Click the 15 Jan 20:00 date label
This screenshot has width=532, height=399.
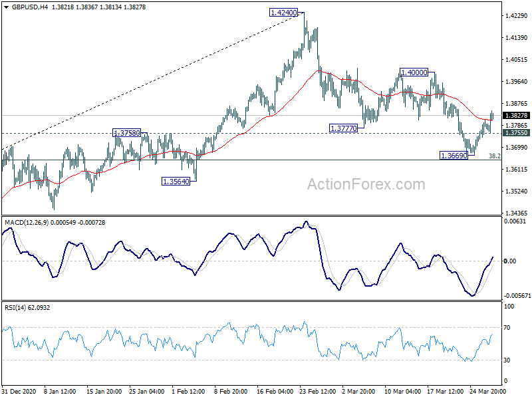tap(104, 392)
